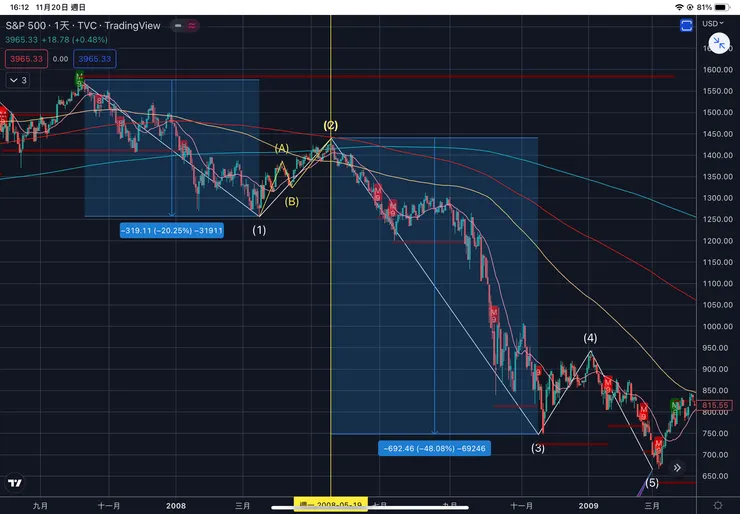Select the Elliott wave label (3)
Image resolution: width=740 pixels, height=514 pixels.
(x=538, y=448)
